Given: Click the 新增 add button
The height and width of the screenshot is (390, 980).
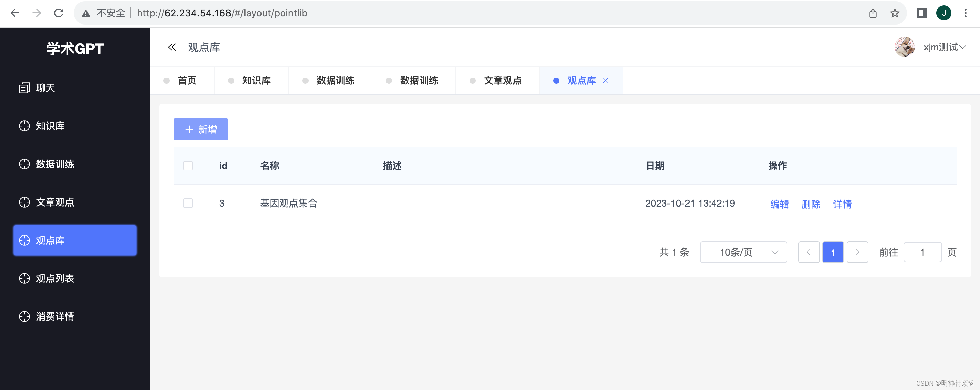Looking at the screenshot, I should click(x=201, y=129).
